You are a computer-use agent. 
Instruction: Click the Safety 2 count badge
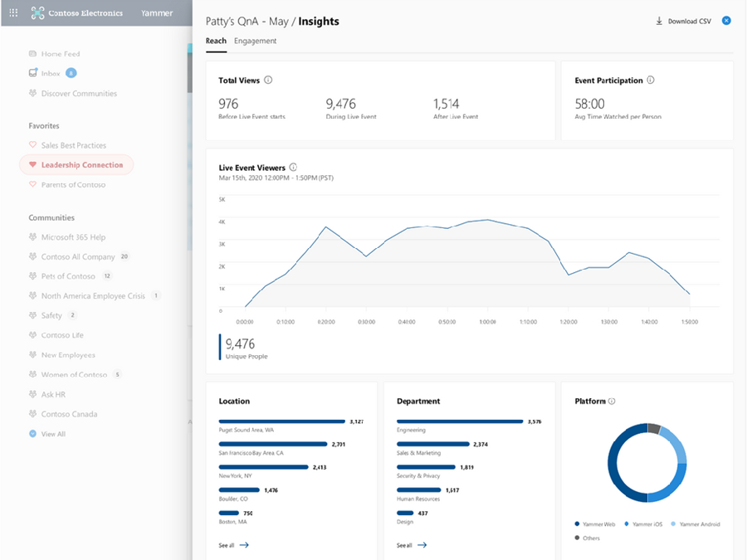coord(72,314)
